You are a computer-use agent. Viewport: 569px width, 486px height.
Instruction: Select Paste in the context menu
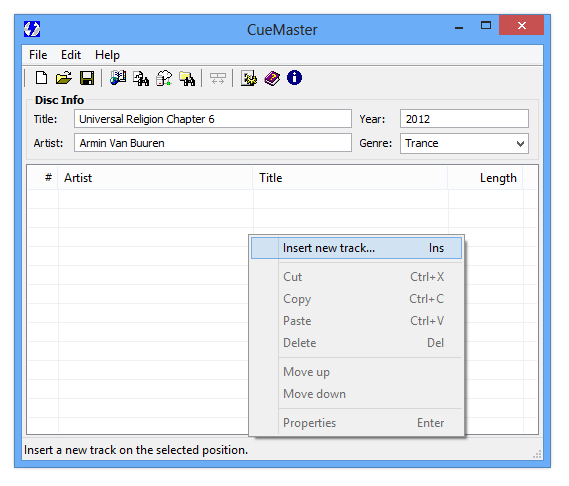coord(356,321)
